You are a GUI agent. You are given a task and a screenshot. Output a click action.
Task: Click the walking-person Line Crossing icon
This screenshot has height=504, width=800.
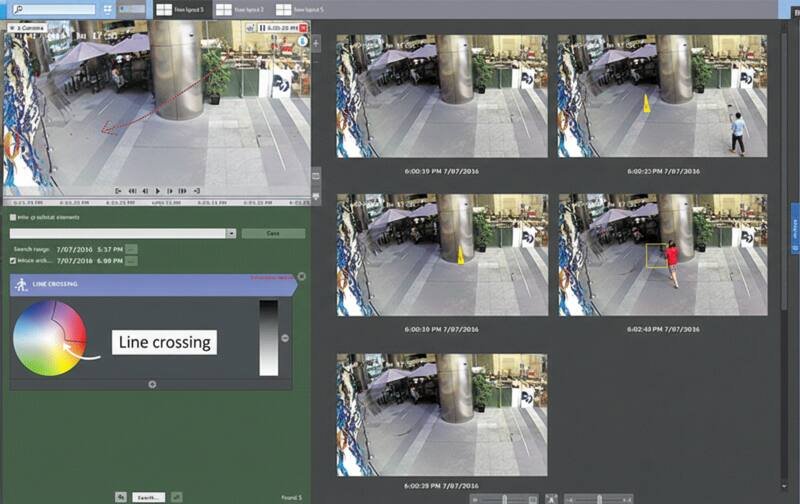click(x=21, y=285)
